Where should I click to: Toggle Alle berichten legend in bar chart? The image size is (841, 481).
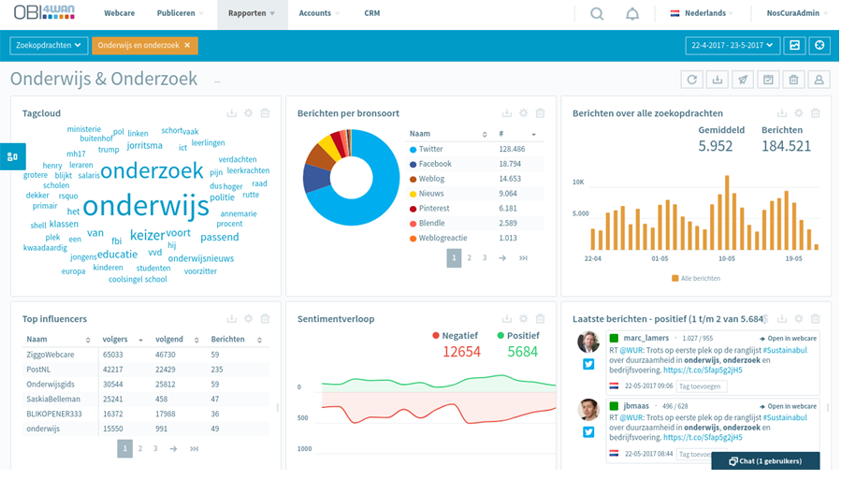(x=696, y=278)
